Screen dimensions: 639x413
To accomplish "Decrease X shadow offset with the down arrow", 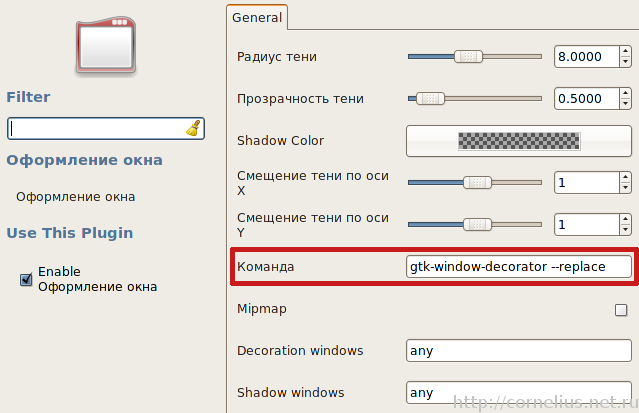I will [625, 188].
